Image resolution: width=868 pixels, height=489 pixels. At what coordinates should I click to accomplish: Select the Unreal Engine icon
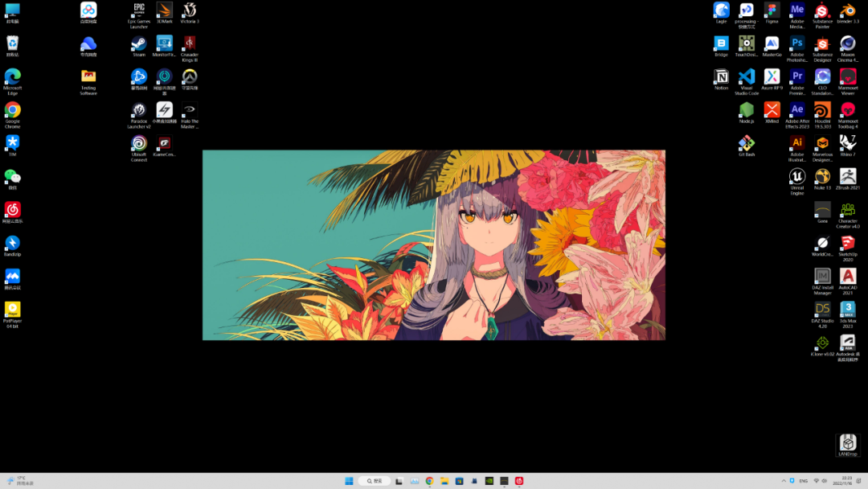click(x=797, y=182)
